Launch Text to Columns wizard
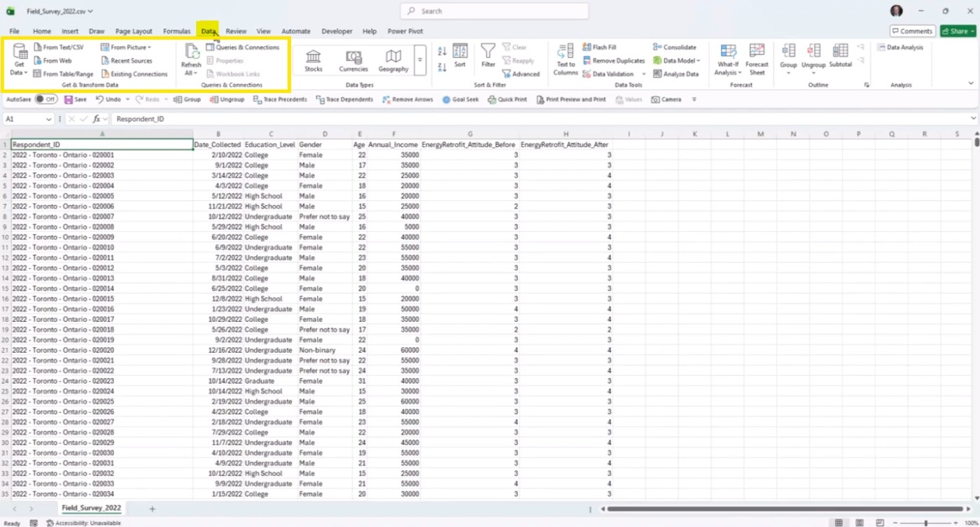The image size is (980, 527). 566,59
